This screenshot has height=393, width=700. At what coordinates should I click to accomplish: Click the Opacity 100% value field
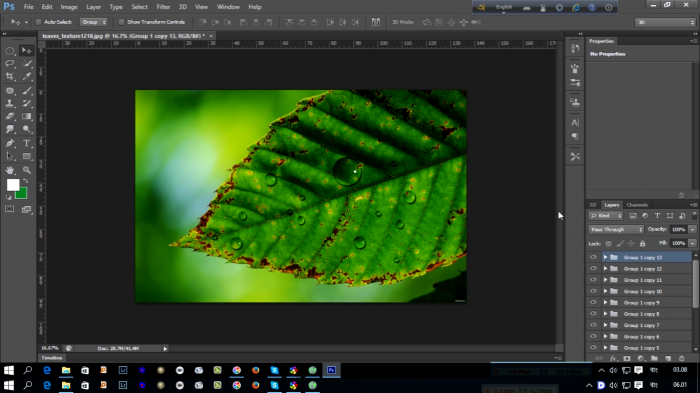pos(679,230)
